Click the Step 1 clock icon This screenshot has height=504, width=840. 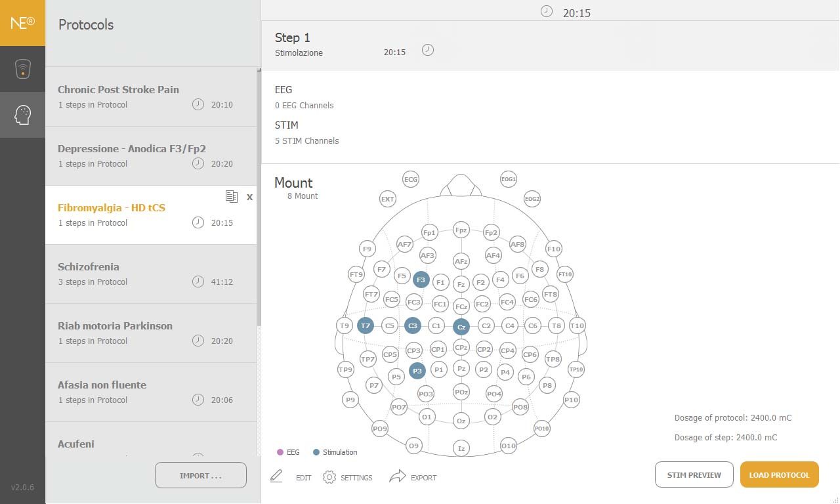click(428, 50)
